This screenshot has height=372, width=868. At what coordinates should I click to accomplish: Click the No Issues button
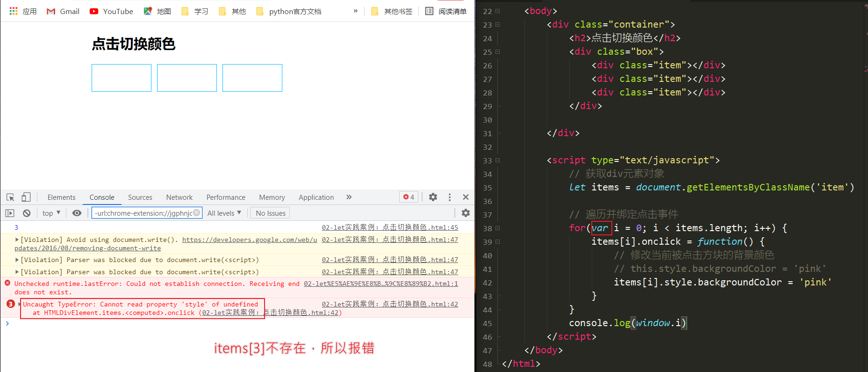click(x=271, y=213)
